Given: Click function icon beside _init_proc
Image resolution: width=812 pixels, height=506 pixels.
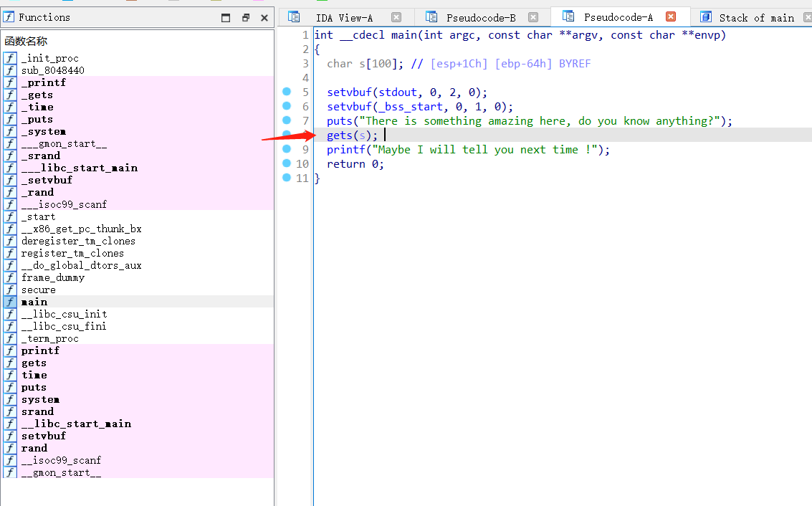Looking at the screenshot, I should (10, 58).
